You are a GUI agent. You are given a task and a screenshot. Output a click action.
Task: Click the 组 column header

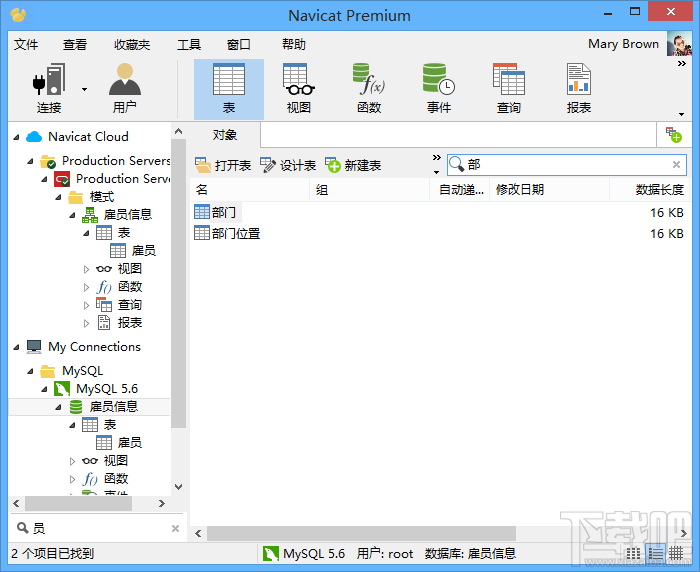coord(369,190)
